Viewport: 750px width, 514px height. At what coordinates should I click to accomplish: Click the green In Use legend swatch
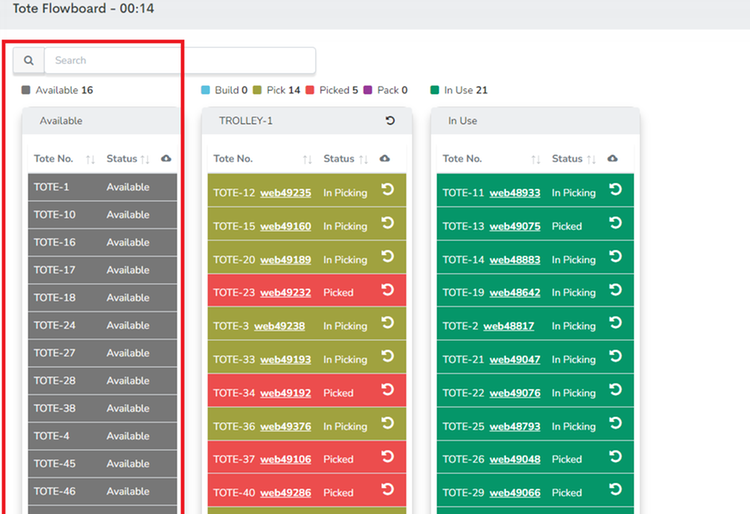tap(435, 90)
